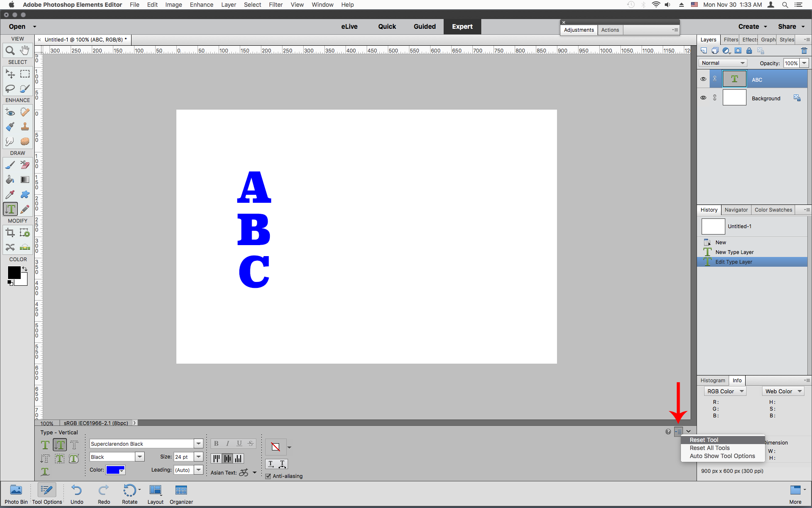Click the Create New Layer icon
The width and height of the screenshot is (812, 508).
pyautogui.click(x=704, y=50)
